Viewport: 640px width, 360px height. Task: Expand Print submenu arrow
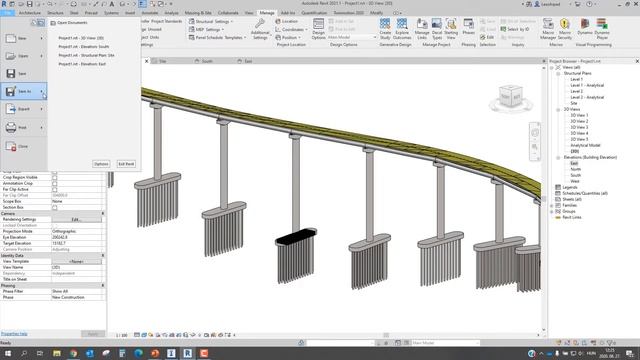[41, 127]
